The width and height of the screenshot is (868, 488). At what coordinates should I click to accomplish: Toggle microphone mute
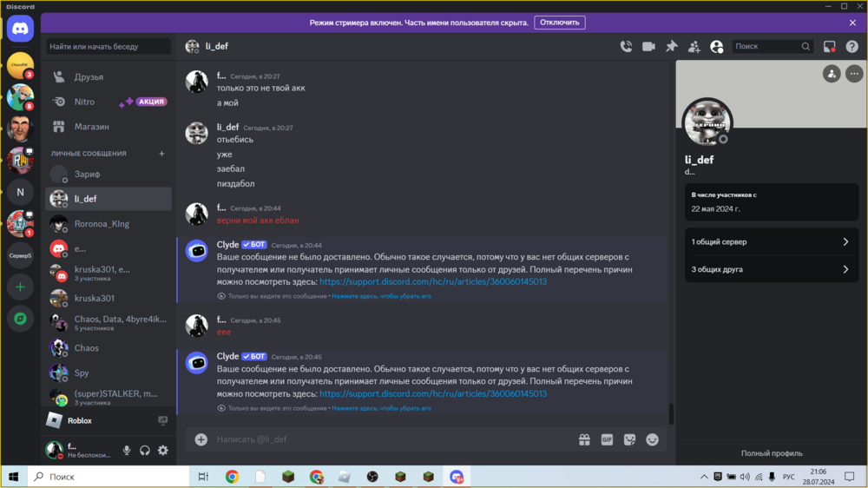[x=127, y=451]
